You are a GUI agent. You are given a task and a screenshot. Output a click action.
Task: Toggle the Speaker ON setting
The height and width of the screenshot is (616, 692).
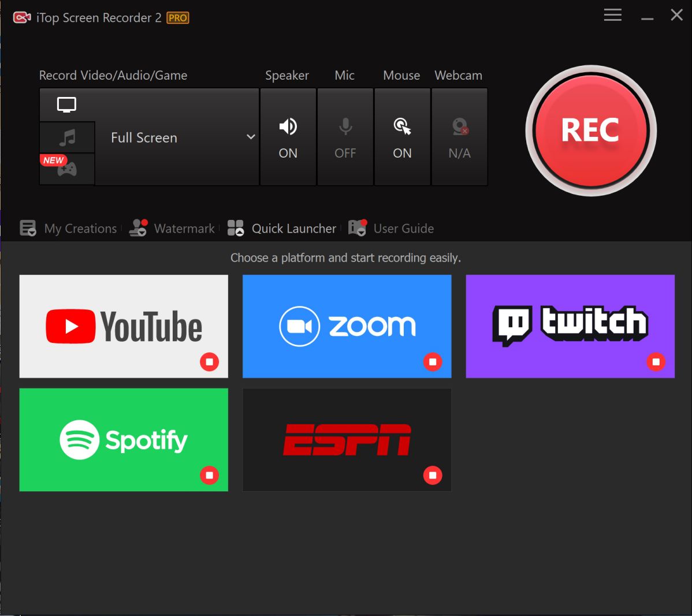point(288,137)
